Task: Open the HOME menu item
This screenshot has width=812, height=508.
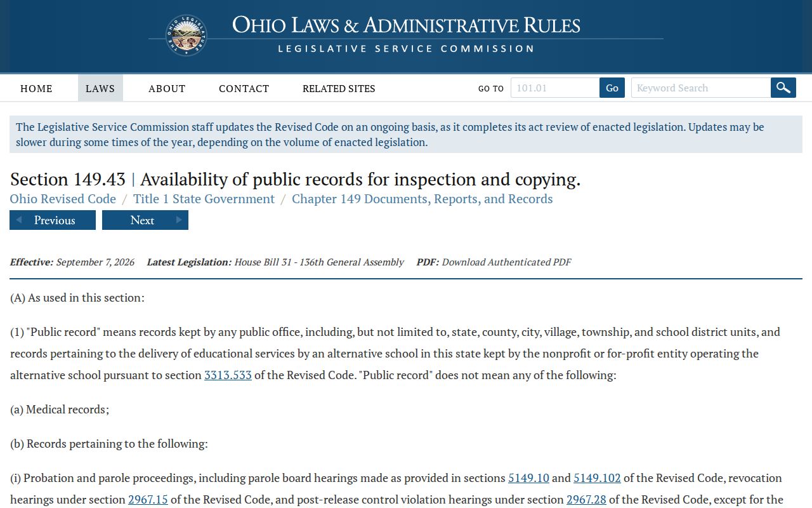Action: pyautogui.click(x=36, y=88)
